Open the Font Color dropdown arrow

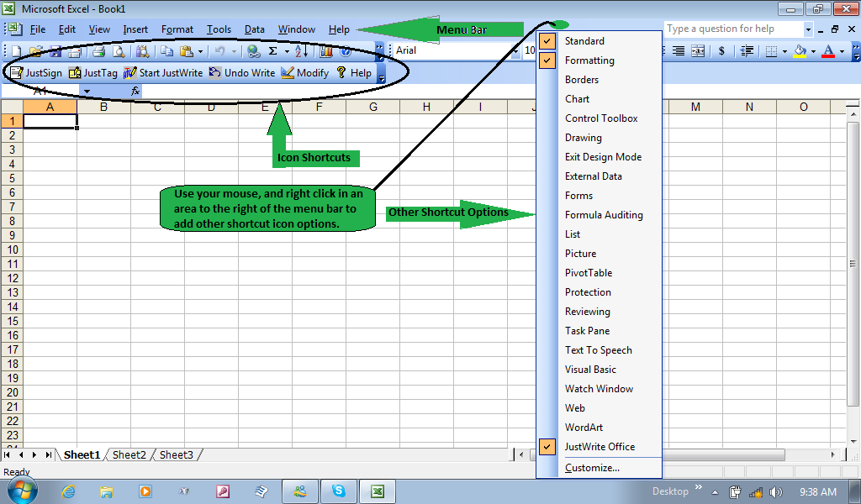coord(843,51)
